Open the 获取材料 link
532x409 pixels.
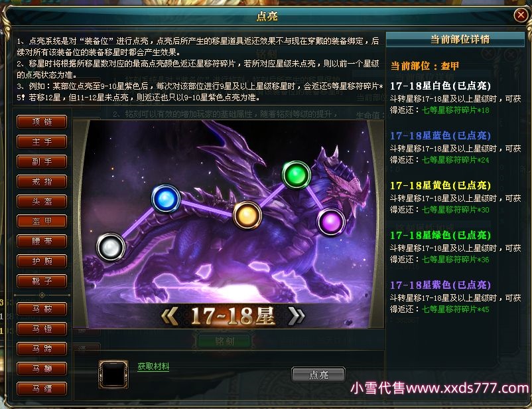[x=153, y=367]
